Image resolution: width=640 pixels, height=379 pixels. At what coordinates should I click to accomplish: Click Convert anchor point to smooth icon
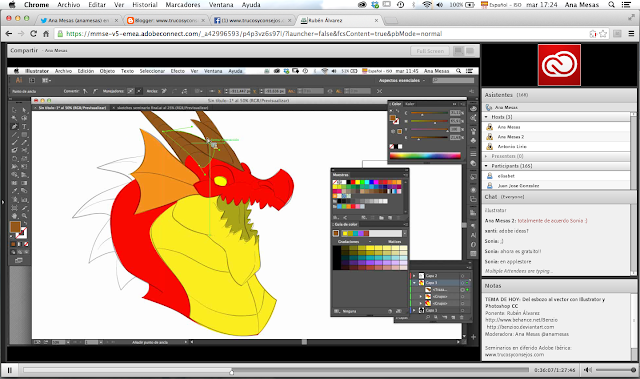(x=96, y=91)
